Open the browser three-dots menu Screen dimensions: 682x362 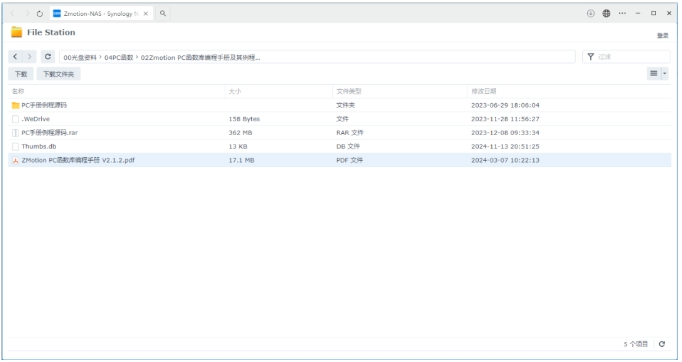[622, 13]
